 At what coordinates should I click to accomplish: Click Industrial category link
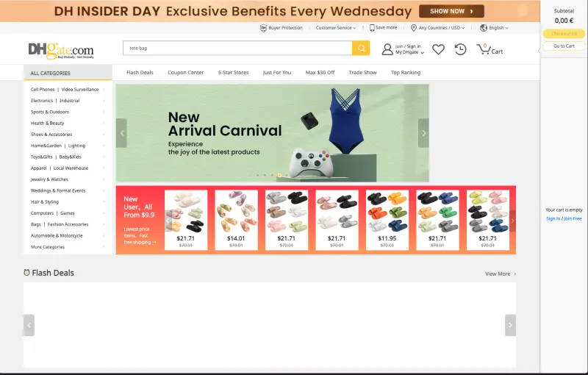tap(69, 101)
